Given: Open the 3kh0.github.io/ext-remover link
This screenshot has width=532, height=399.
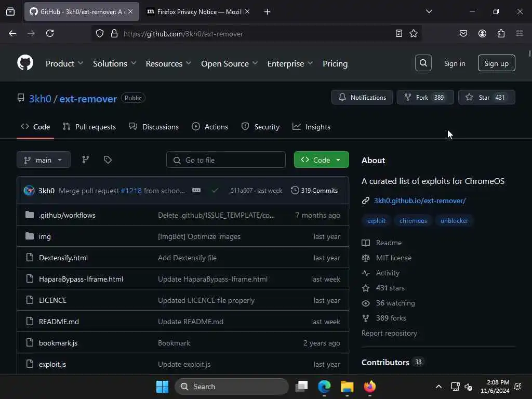Looking at the screenshot, I should [420, 201].
